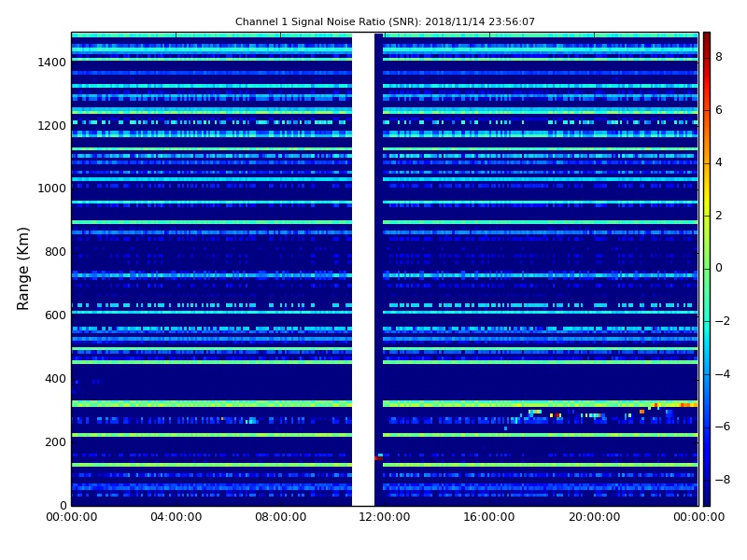Click the 16:00:00 time axis label

(489, 517)
